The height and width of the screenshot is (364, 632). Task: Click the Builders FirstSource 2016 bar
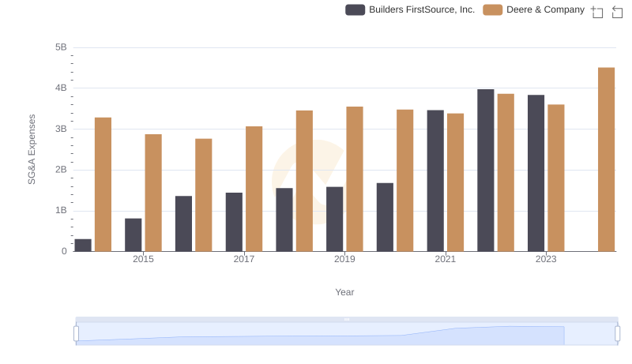click(184, 224)
